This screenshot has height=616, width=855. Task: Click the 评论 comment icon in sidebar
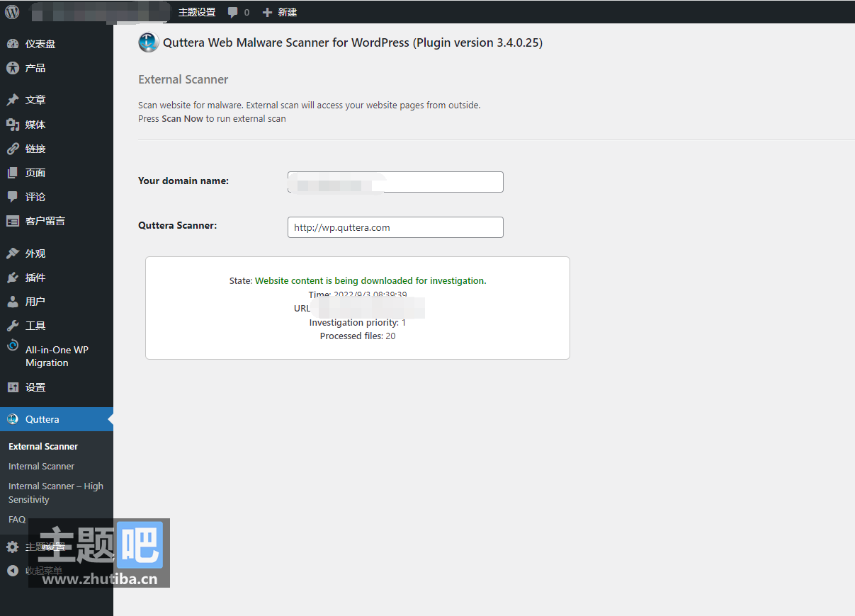pyautogui.click(x=13, y=197)
